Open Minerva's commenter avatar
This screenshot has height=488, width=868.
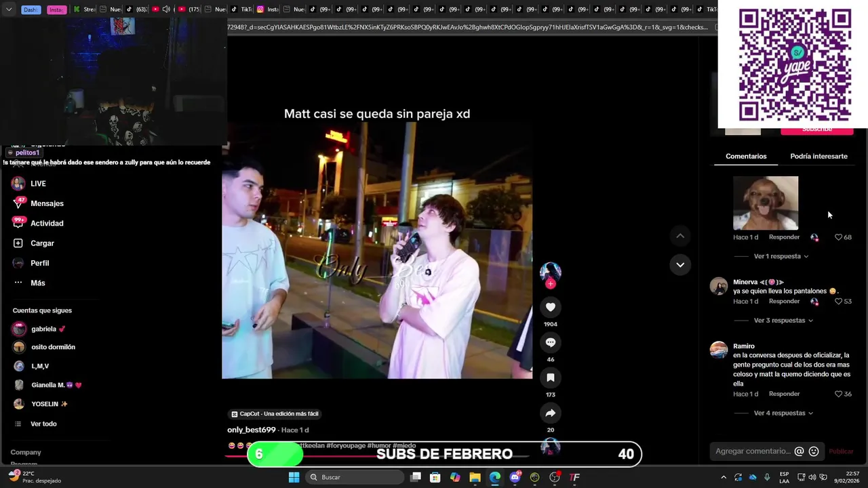pyautogui.click(x=719, y=286)
